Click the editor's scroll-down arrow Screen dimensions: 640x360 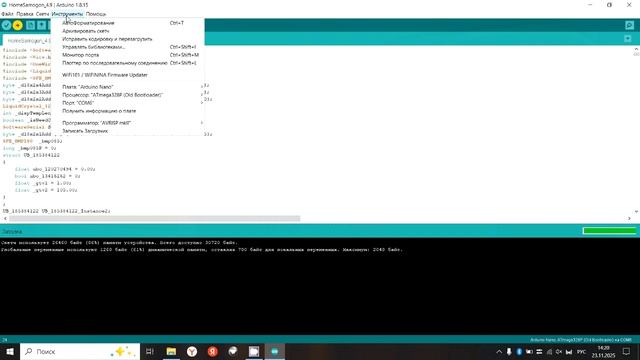(x=636, y=211)
